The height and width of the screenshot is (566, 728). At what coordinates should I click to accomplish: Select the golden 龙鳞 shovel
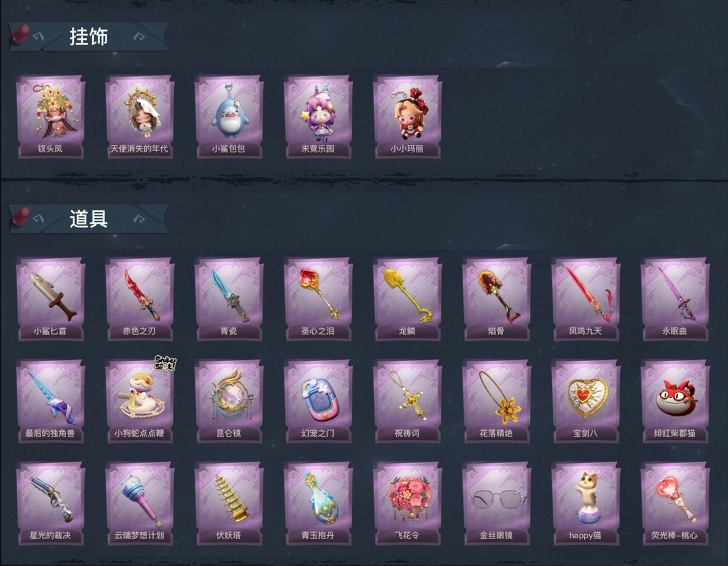tap(406, 299)
